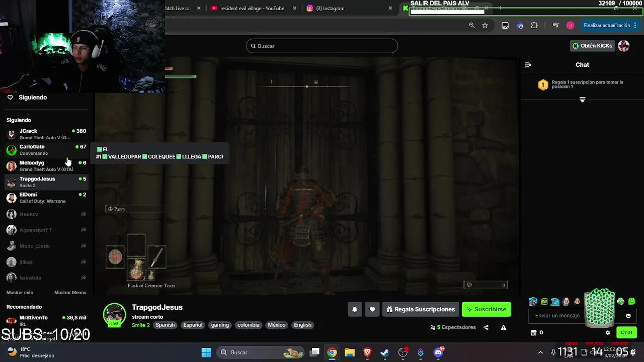The height and width of the screenshot is (362, 644).
Task: Click the TrapgodJesus streamer avatar
Action: point(114,315)
